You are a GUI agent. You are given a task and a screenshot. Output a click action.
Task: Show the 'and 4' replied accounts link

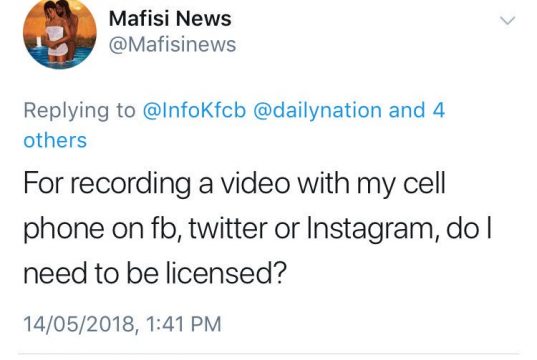pyautogui.click(x=416, y=110)
